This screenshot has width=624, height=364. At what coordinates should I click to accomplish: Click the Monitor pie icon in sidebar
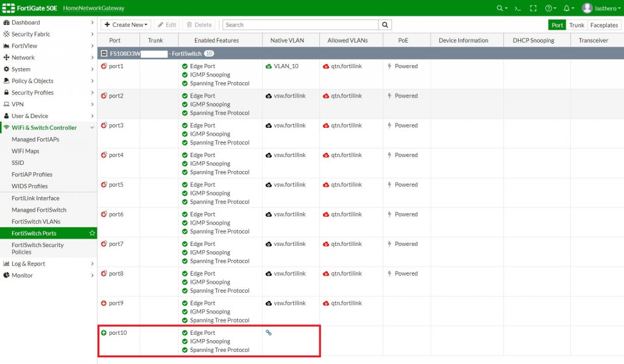pyautogui.click(x=6, y=275)
